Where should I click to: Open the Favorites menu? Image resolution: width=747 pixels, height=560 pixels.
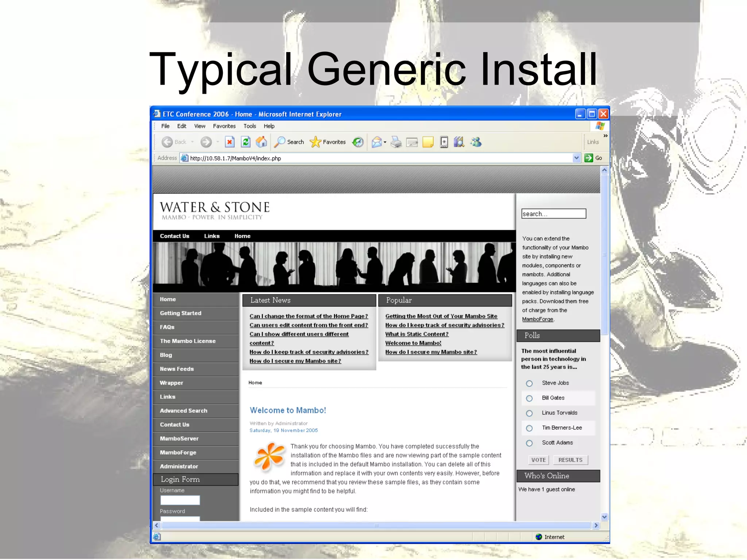click(x=224, y=126)
